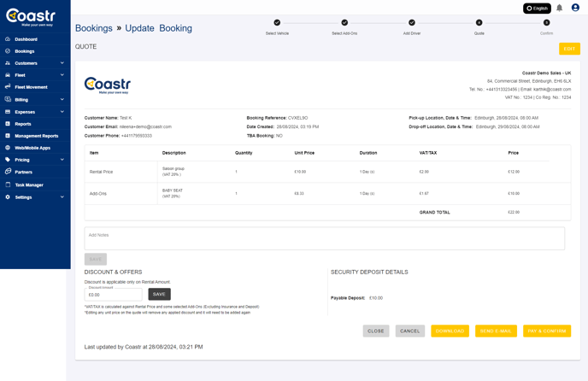
Task: Click the Add-Ons row label
Action: pos(98,194)
